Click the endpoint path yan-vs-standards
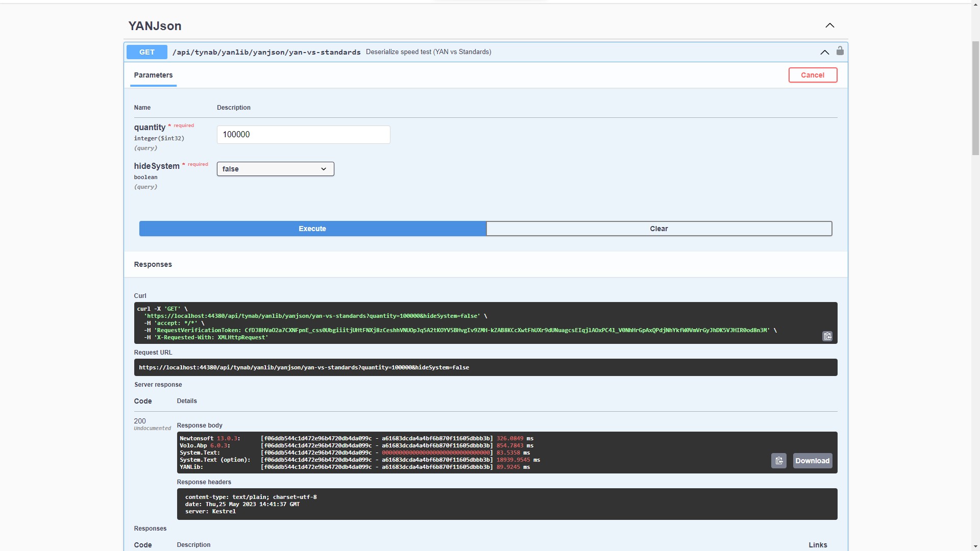The width and height of the screenshot is (980, 551). coord(266,52)
